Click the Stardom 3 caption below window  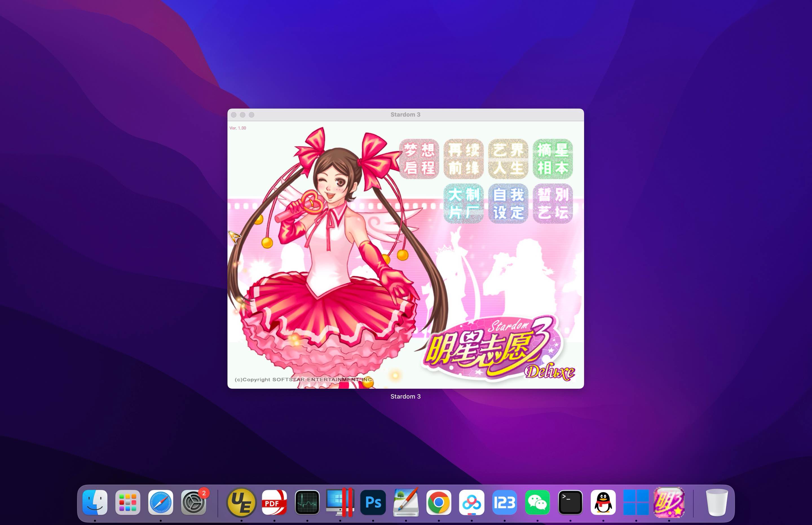(x=405, y=396)
